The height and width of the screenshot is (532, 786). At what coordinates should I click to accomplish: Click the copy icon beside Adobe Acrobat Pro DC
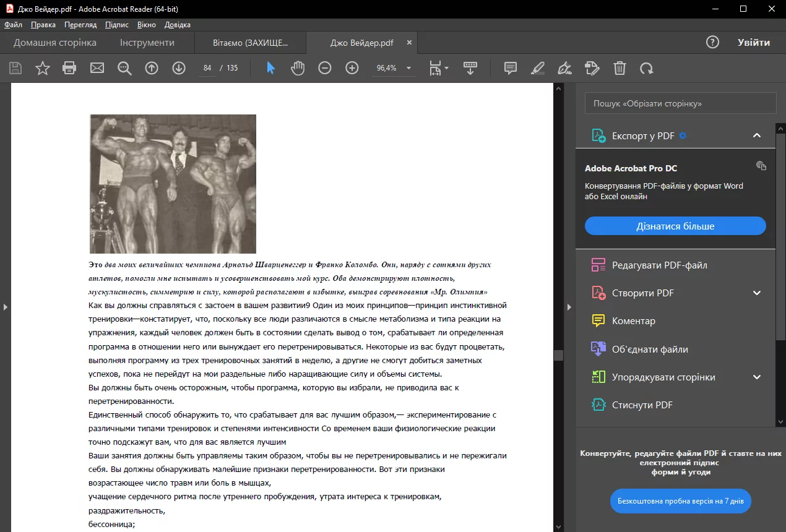[761, 166]
